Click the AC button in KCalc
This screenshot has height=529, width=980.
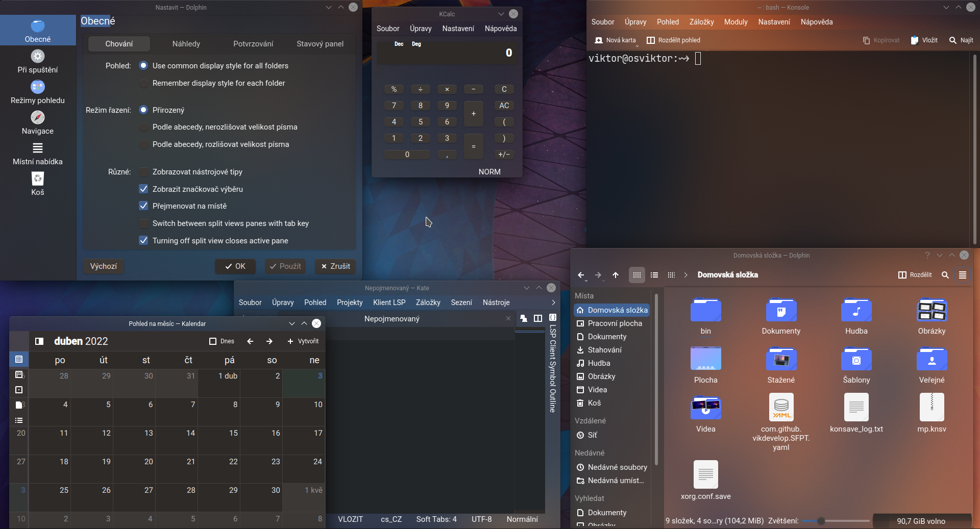tap(504, 106)
